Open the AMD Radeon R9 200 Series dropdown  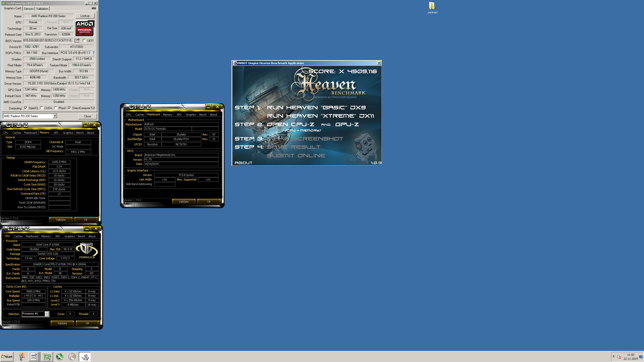tap(55, 116)
